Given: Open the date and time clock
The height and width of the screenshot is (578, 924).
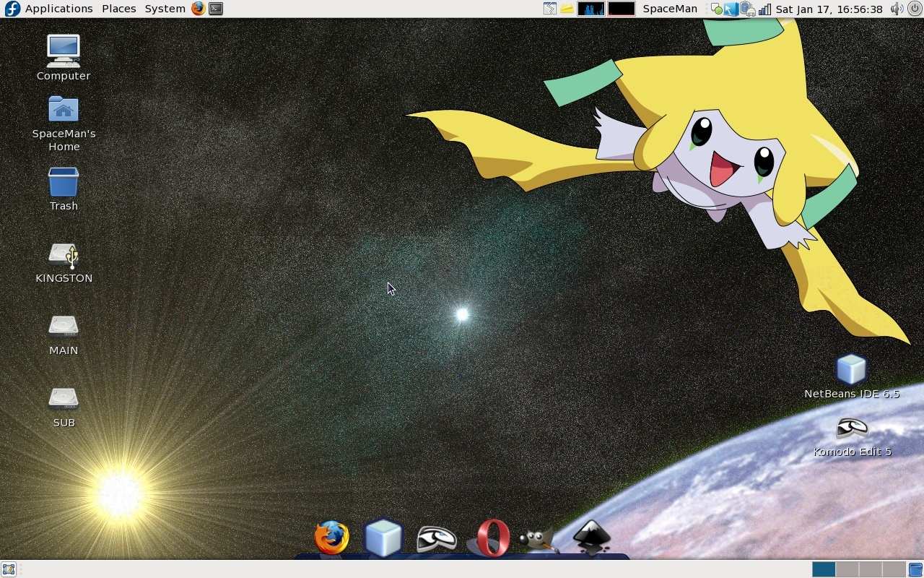Looking at the screenshot, I should tap(829, 9).
